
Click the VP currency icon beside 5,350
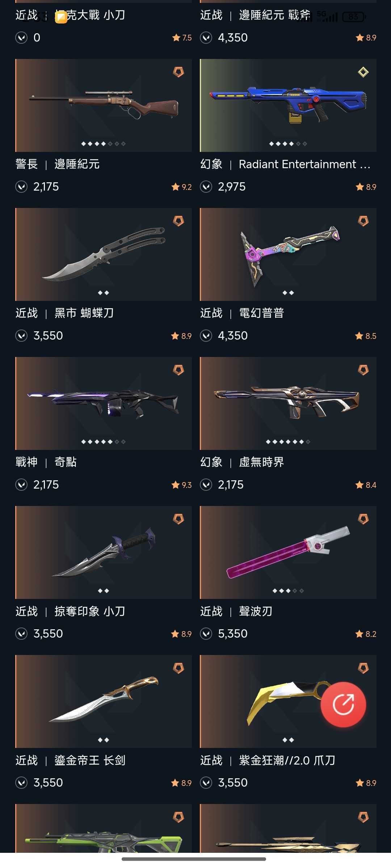[x=206, y=634]
